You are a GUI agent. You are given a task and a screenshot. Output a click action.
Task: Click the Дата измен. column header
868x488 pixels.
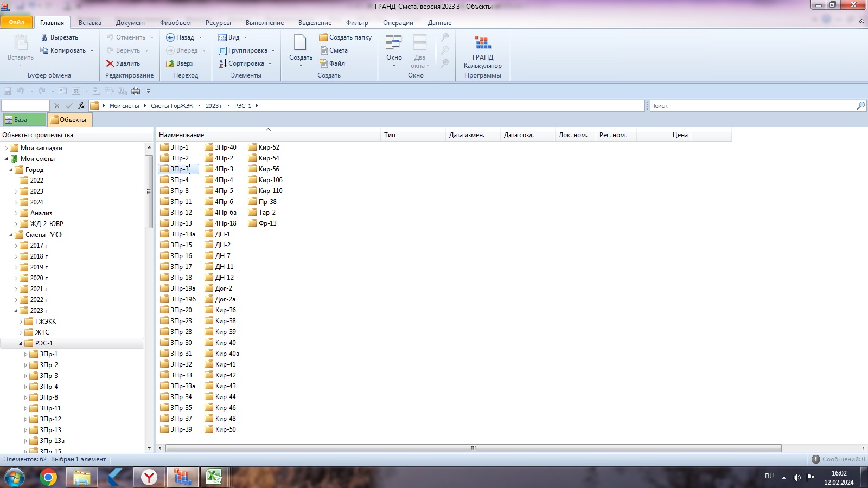(x=473, y=135)
